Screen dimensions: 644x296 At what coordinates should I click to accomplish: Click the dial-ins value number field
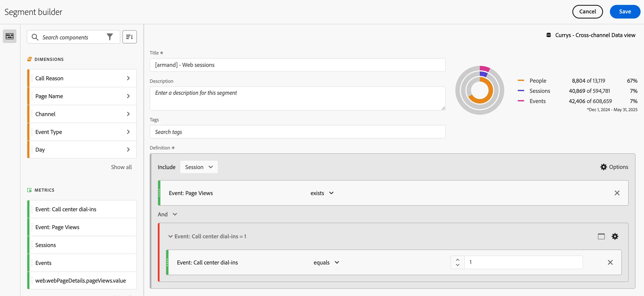(x=524, y=262)
